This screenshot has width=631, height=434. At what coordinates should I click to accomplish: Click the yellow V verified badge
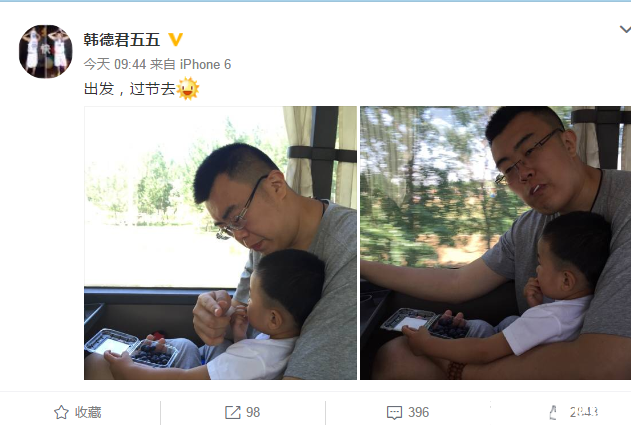tap(175, 39)
